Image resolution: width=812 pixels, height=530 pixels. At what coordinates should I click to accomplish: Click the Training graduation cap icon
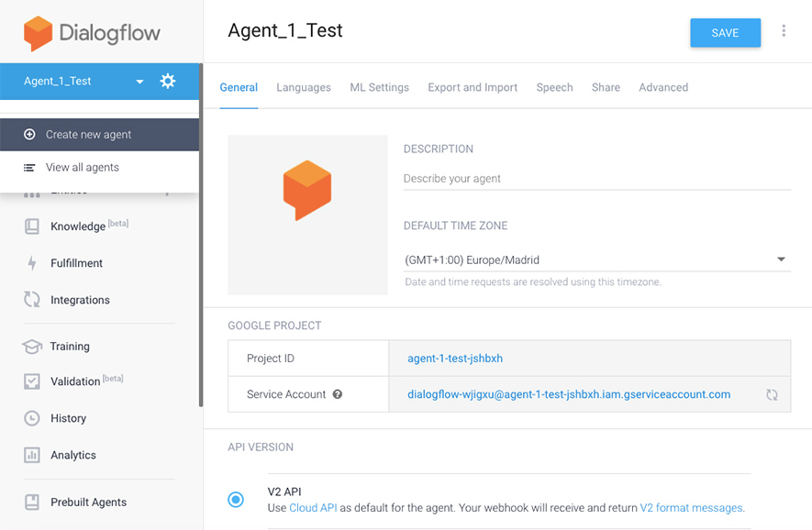[31, 347]
